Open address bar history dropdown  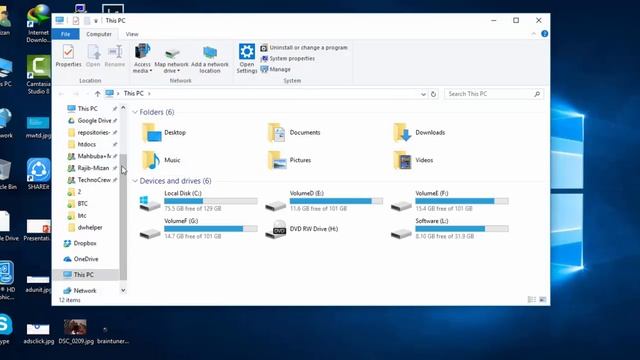point(423,94)
